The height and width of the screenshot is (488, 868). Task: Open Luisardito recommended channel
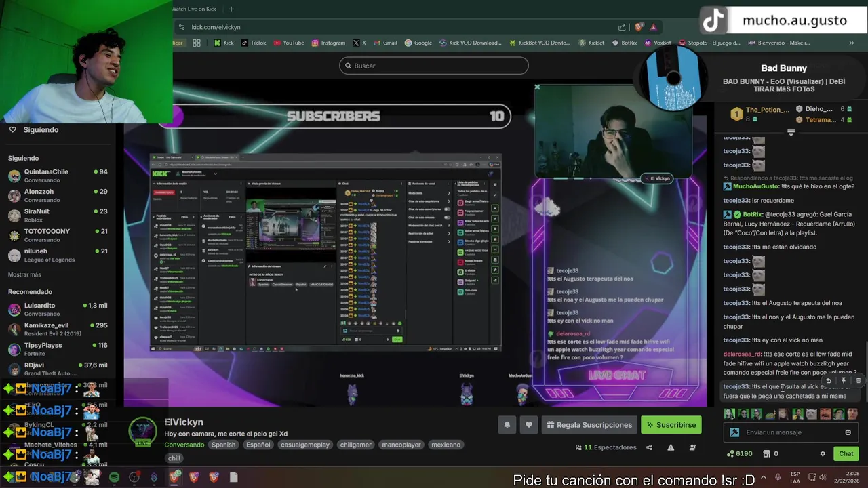(58, 310)
